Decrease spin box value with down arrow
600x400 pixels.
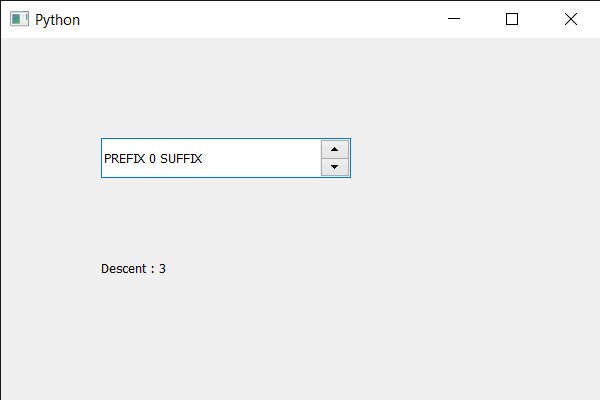[x=334, y=167]
